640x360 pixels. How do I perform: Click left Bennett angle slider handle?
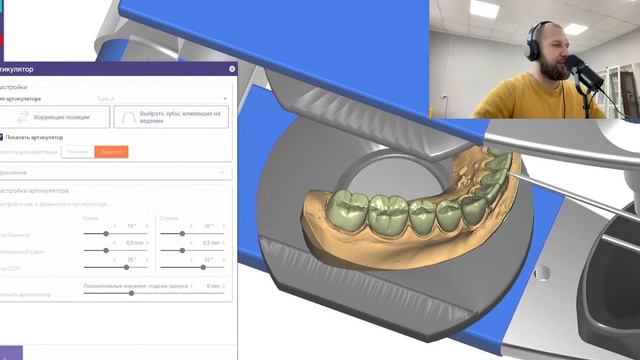click(x=106, y=233)
